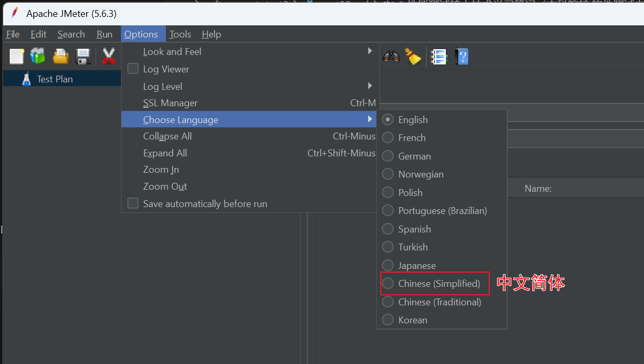The height and width of the screenshot is (364, 644).
Task: Enable Save automatically before run
Action: coord(133,203)
